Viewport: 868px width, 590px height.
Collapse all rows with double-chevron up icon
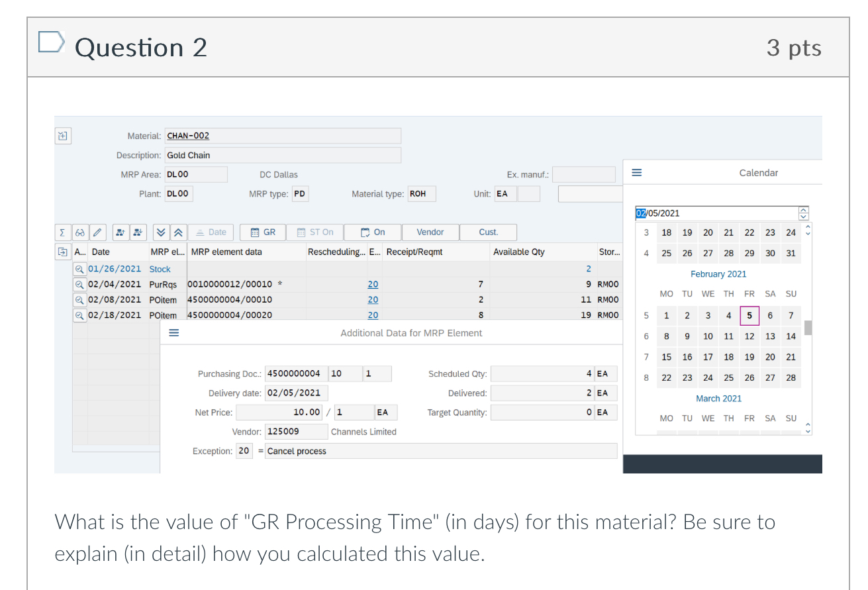tap(177, 232)
